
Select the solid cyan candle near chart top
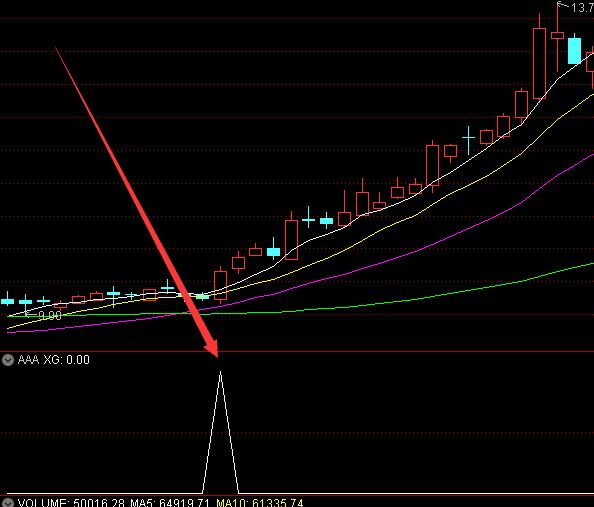(574, 50)
